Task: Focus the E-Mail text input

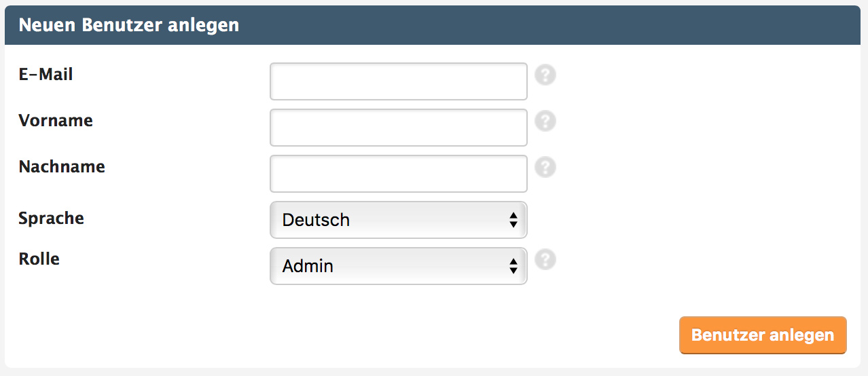Action: pyautogui.click(x=399, y=81)
